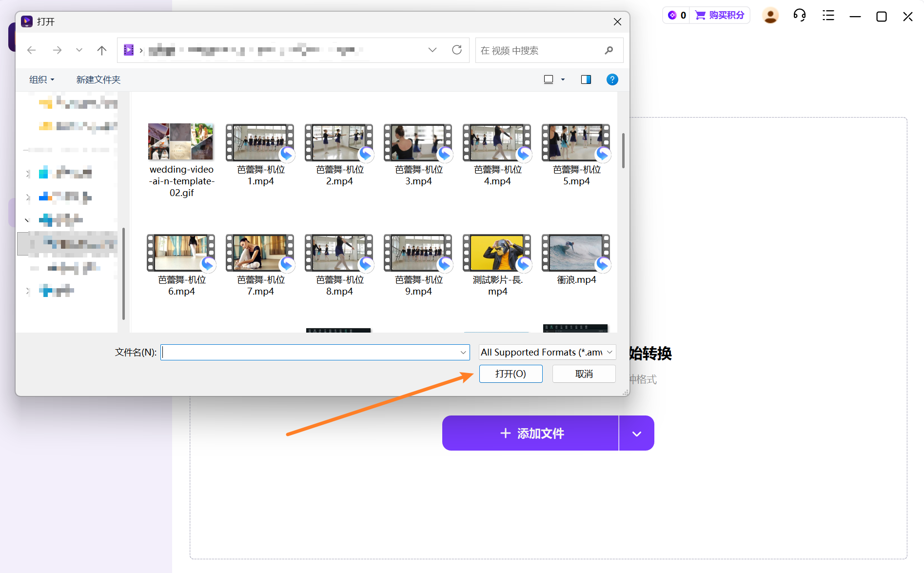Click the customer support headset icon
The width and height of the screenshot is (924, 573).
click(x=799, y=16)
